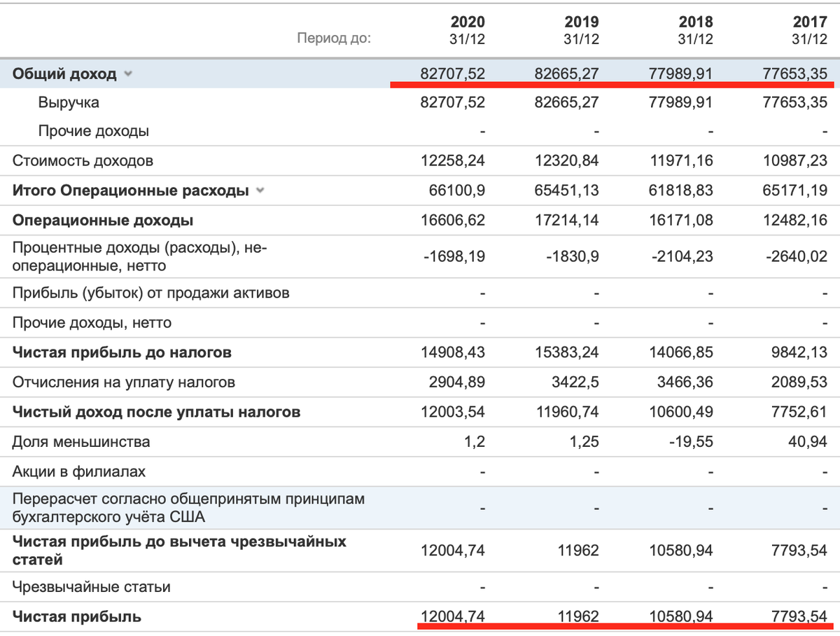This screenshot has width=840, height=636.
Task: Click Отчисления на уплату налогов label
Action: coord(124,382)
